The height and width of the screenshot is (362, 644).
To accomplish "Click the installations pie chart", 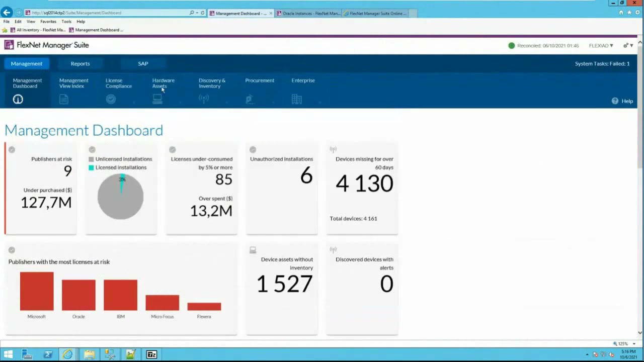I will [x=121, y=197].
